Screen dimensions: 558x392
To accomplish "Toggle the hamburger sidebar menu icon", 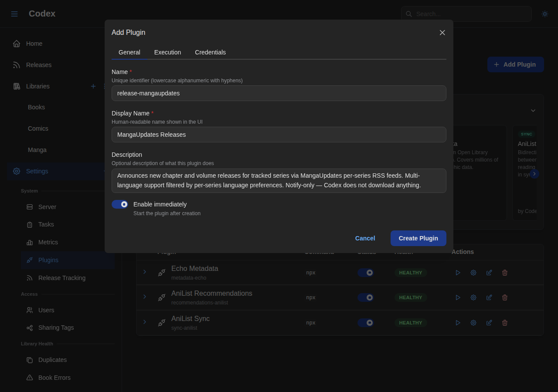I will pos(14,14).
